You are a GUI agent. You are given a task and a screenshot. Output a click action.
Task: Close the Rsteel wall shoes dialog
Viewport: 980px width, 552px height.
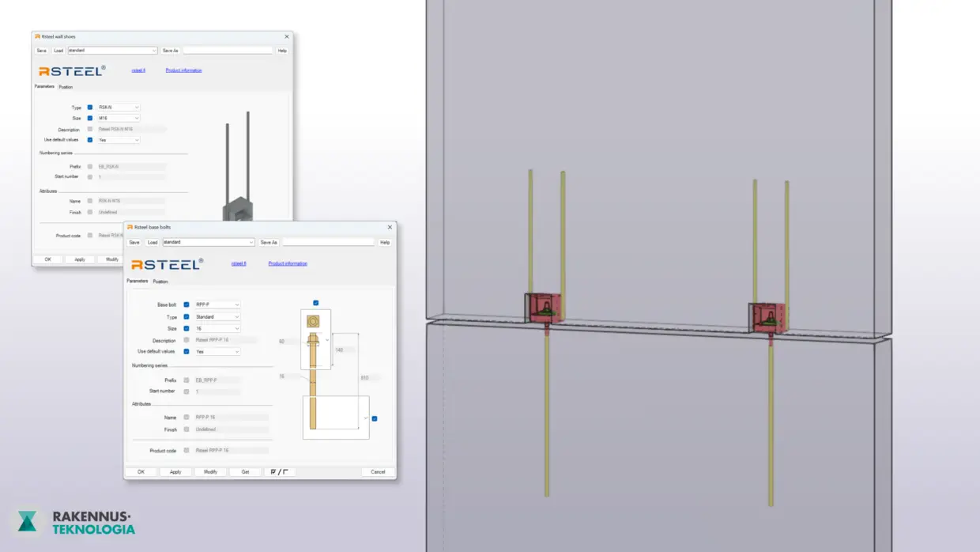[x=286, y=37]
